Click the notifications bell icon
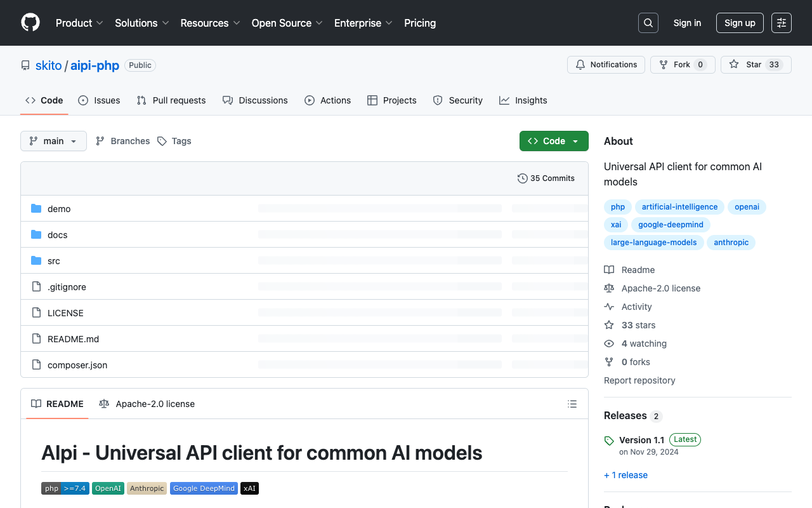This screenshot has height=508, width=812. 580,64
